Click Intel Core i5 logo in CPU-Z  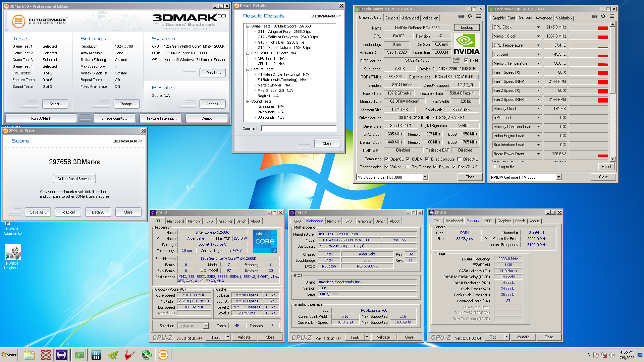coord(265,241)
